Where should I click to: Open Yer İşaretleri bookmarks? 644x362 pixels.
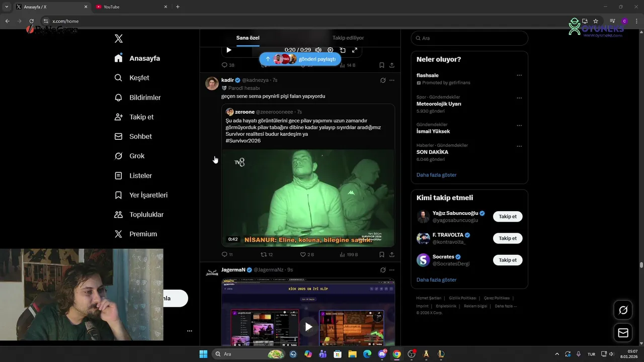(x=141, y=195)
